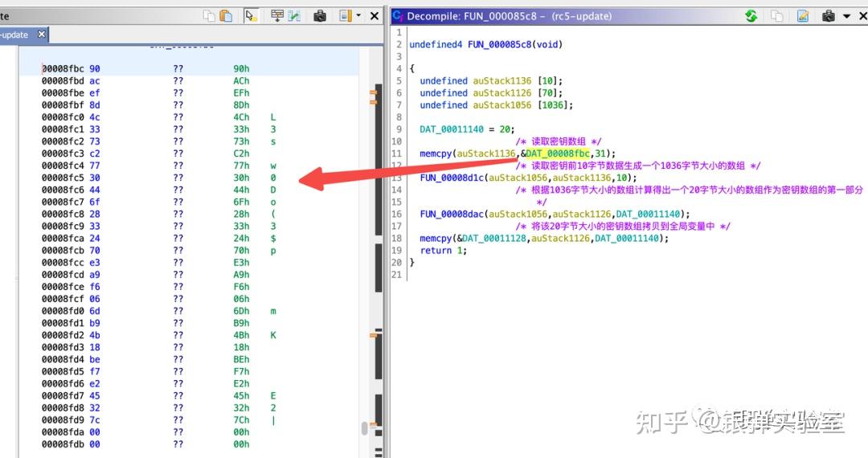Select address 00008fdb in listing

coord(63,444)
